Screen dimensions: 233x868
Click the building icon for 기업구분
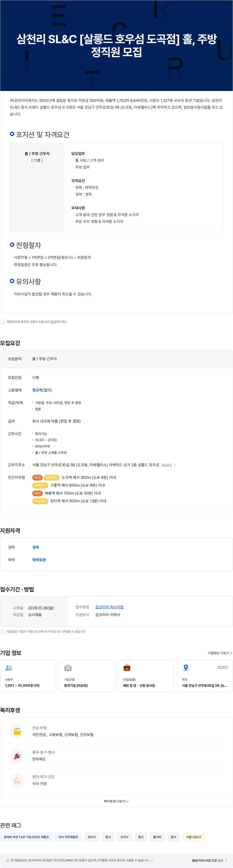pos(68,668)
